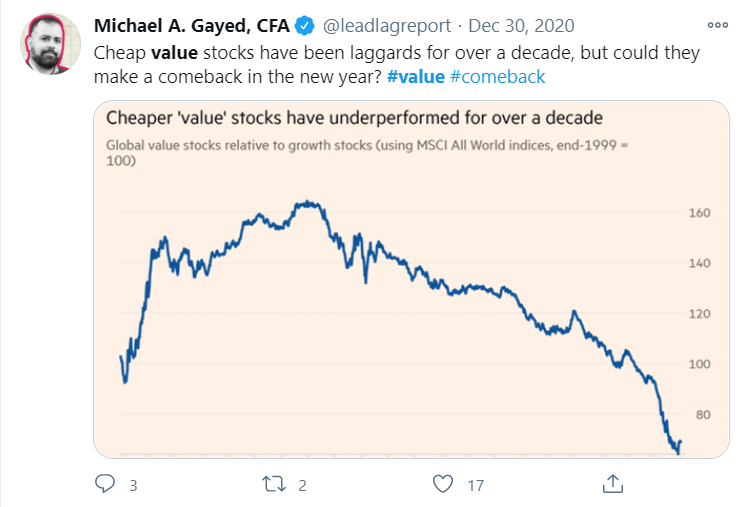Click the reply speech bubble icon

(x=105, y=484)
